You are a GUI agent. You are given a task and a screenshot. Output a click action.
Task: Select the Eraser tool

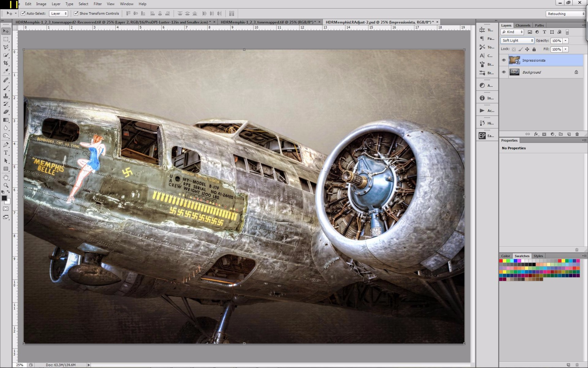(6, 112)
